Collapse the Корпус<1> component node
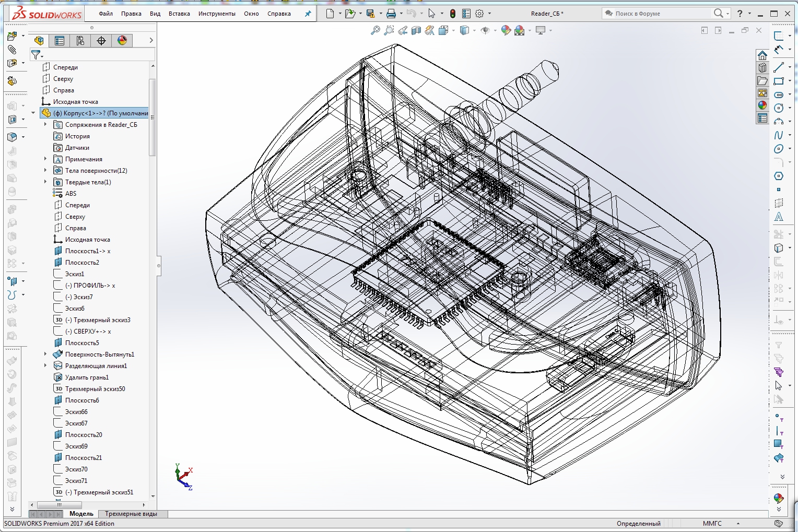 click(x=33, y=113)
